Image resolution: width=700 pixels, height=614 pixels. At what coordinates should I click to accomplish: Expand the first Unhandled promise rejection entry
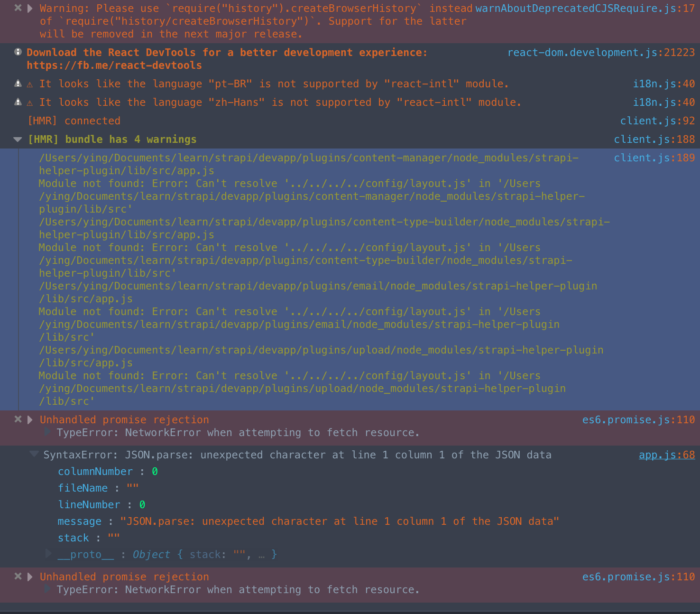point(30,419)
